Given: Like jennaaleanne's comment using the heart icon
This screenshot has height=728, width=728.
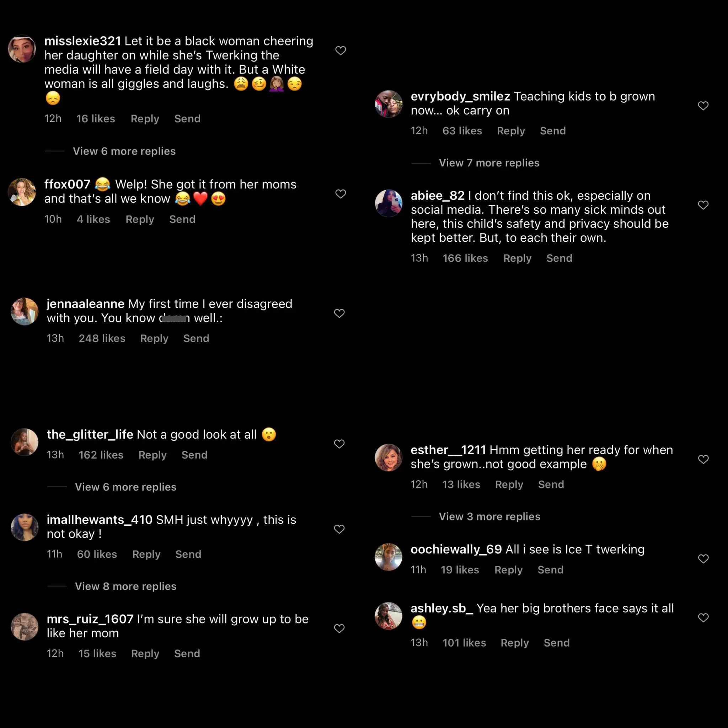Looking at the screenshot, I should tap(339, 313).
